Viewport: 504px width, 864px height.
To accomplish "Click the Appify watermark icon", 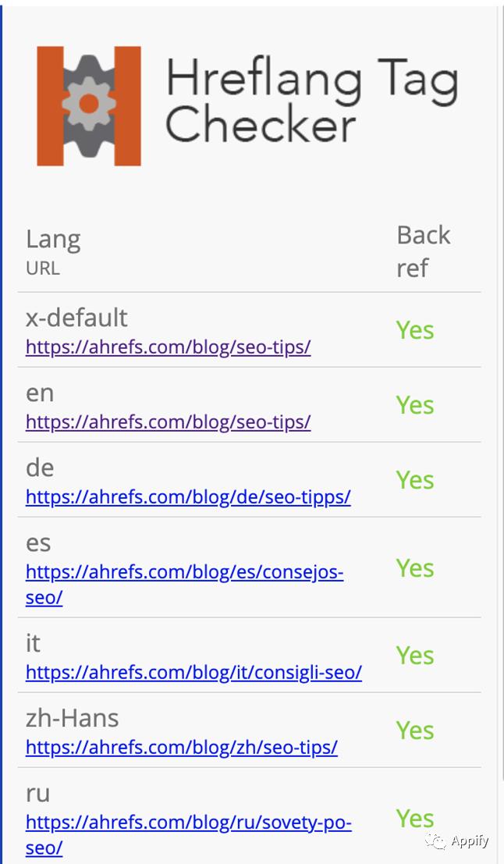I will (437, 841).
